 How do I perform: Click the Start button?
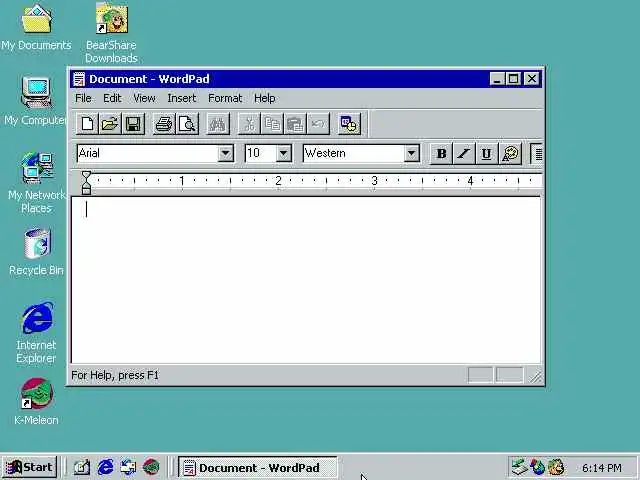29,467
